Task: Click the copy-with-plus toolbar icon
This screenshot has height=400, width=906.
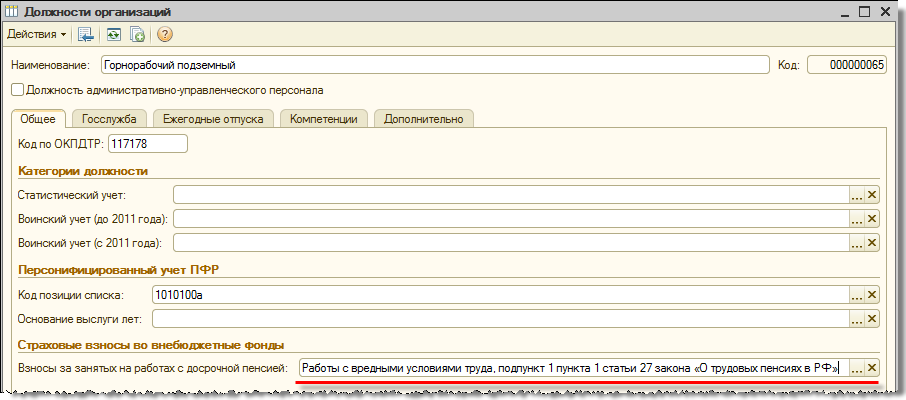Action: pyautogui.click(x=137, y=34)
